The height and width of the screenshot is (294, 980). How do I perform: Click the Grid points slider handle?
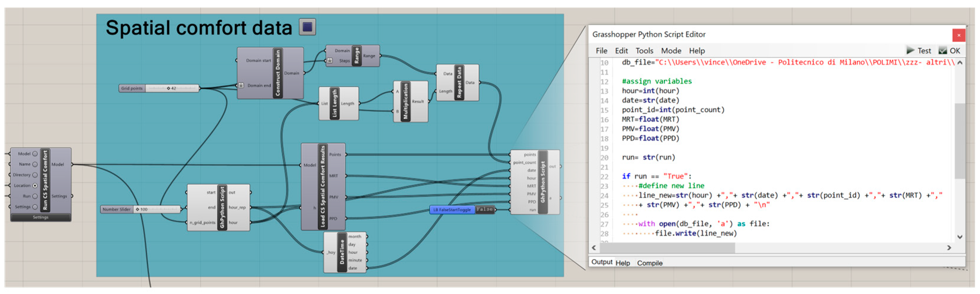(168, 89)
